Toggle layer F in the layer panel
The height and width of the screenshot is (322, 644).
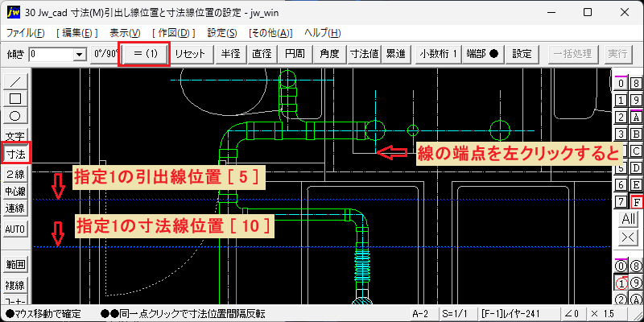pyautogui.click(x=636, y=203)
